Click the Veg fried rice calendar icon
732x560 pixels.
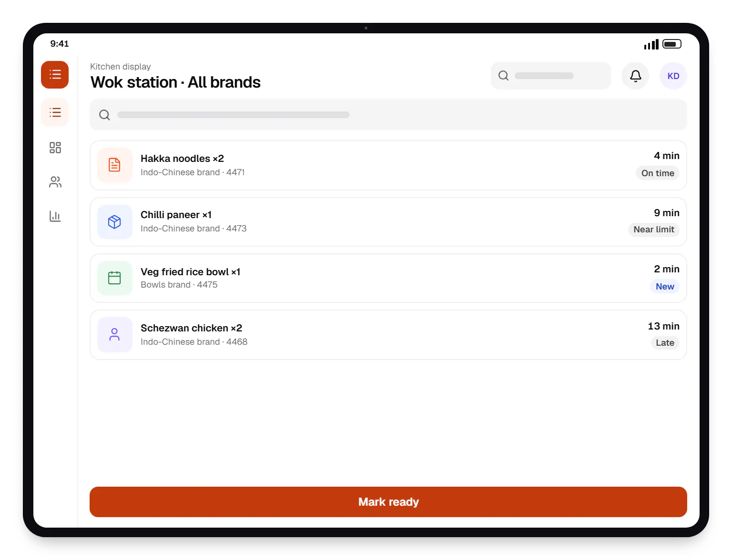(115, 278)
